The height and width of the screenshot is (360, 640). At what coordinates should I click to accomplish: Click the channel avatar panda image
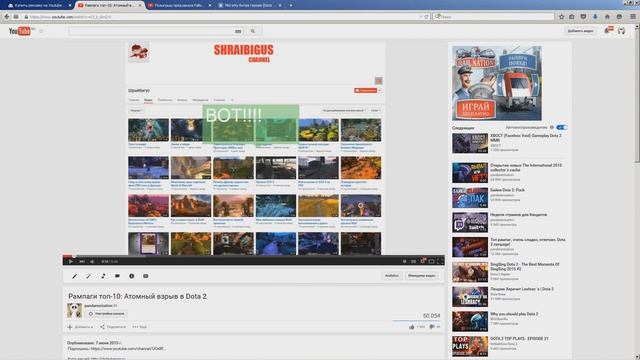(x=74, y=311)
